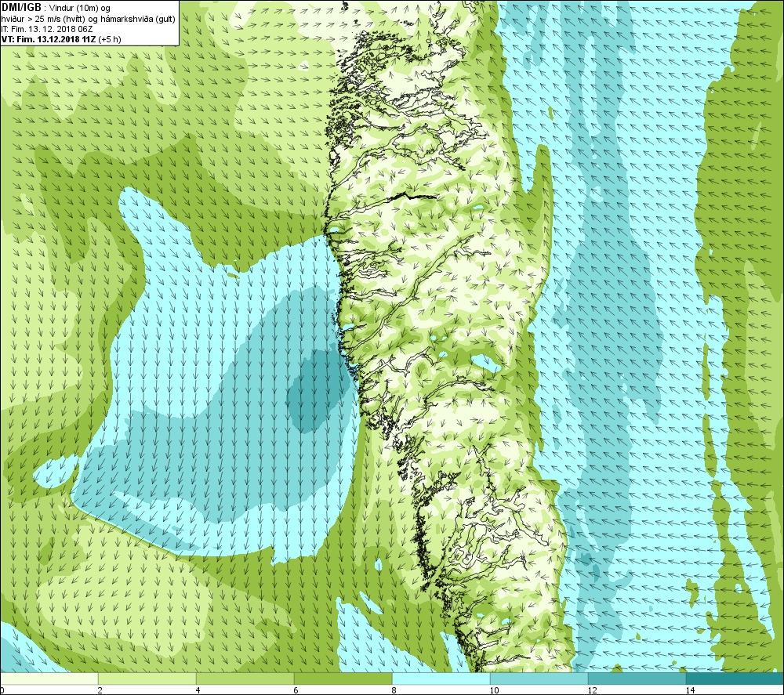Viewport: 784px width, 695px height.
Task: Click the 4–6 m/s green legend swatch
Action: pyautogui.click(x=245, y=679)
